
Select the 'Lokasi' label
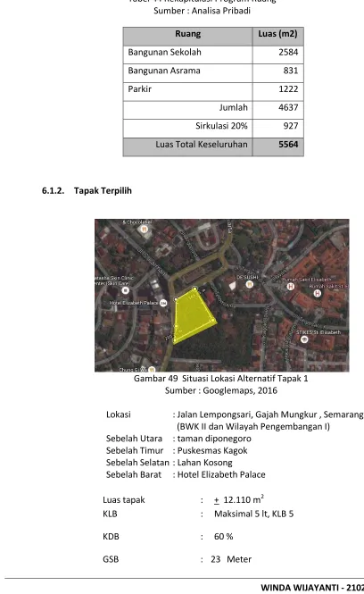118,414
